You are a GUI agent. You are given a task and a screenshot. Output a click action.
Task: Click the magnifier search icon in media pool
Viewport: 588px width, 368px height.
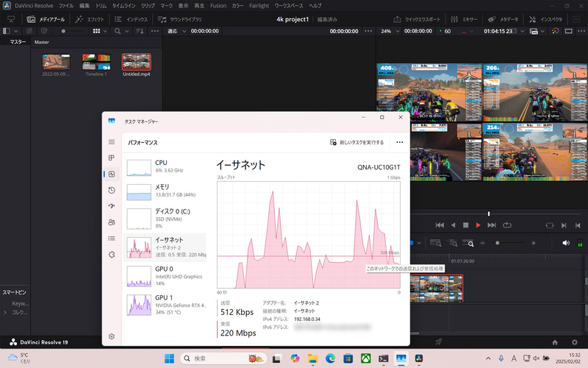tap(118, 31)
